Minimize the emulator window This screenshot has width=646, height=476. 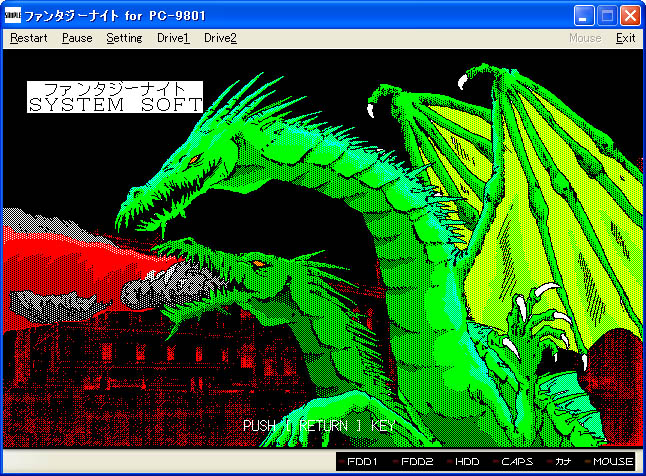[584, 16]
